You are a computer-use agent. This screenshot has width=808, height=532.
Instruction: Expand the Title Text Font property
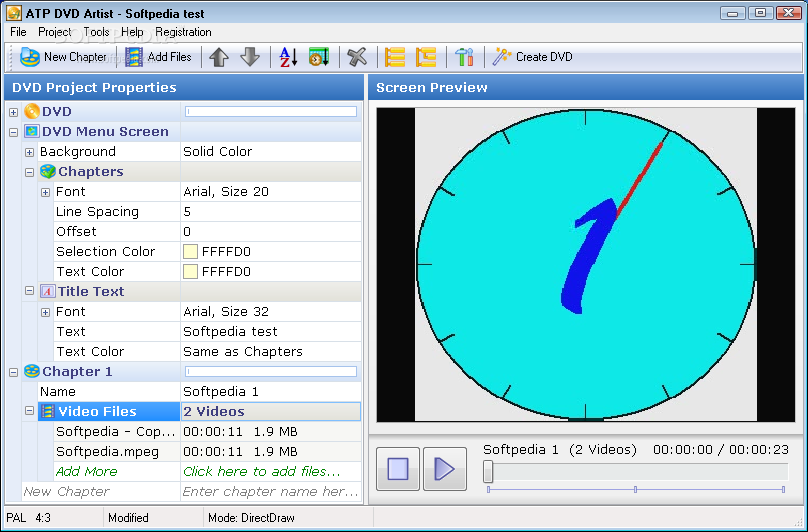pos(45,312)
